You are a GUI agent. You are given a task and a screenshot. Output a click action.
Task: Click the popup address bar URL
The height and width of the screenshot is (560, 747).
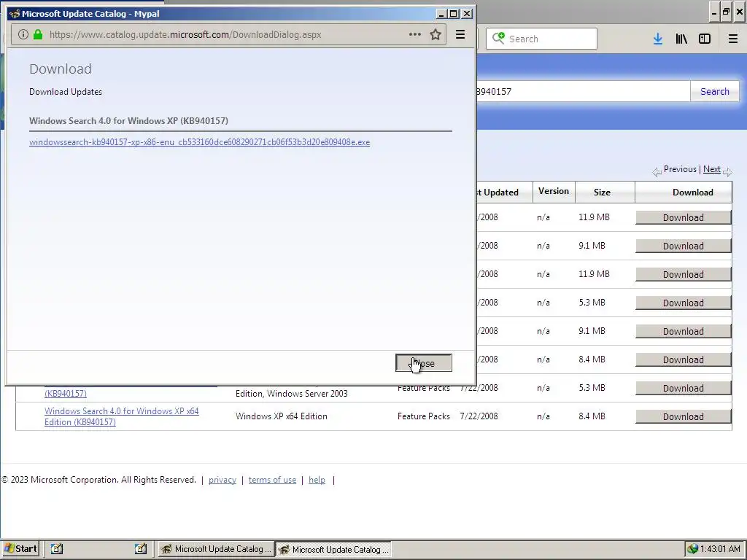pos(185,35)
